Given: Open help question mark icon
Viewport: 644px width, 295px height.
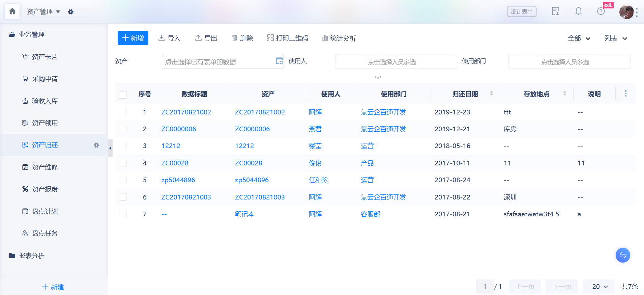Looking at the screenshot, I should point(601,11).
